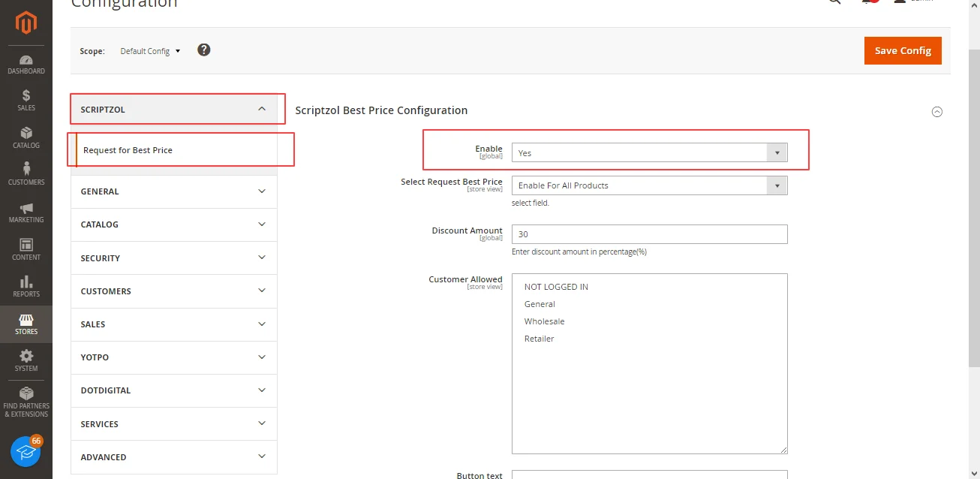Click the Button text input field
The image size is (980, 479).
(650, 474)
